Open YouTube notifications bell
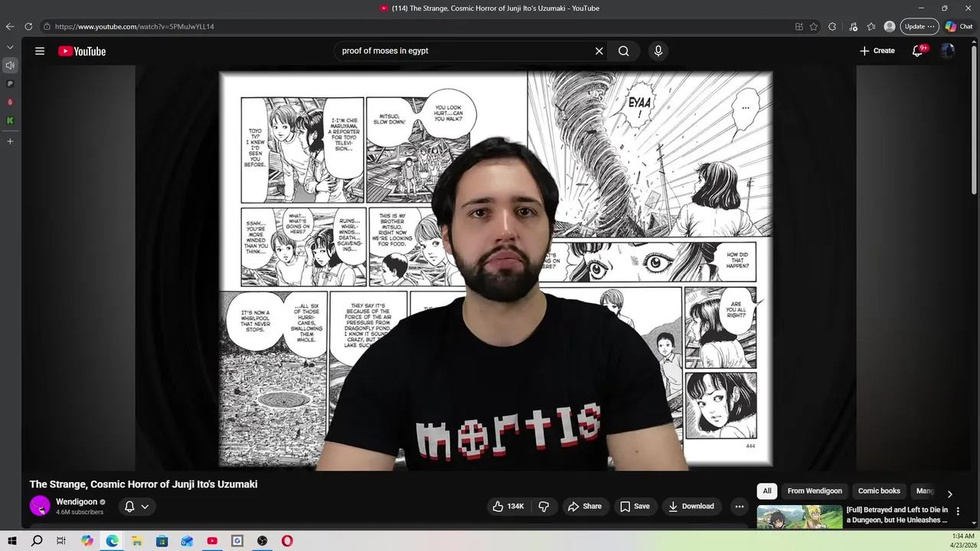 tap(918, 51)
